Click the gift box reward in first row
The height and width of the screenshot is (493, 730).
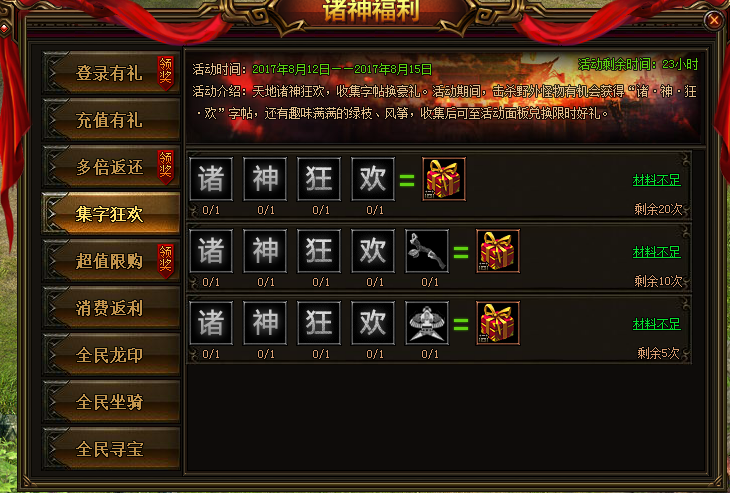(x=444, y=179)
